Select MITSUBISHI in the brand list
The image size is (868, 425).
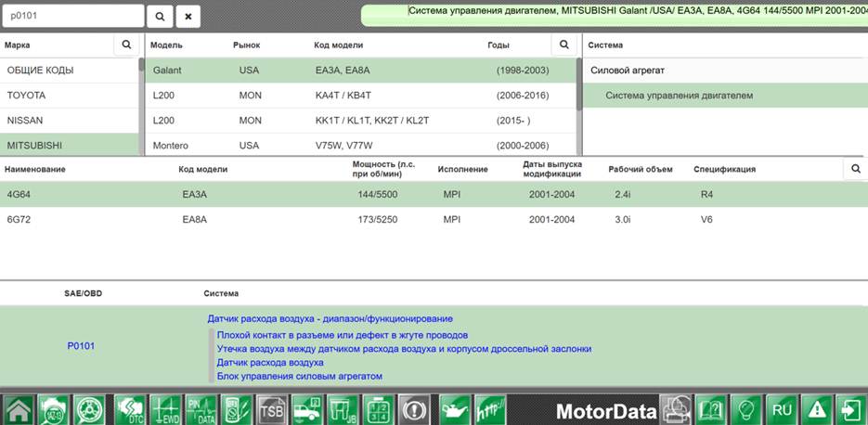point(70,145)
